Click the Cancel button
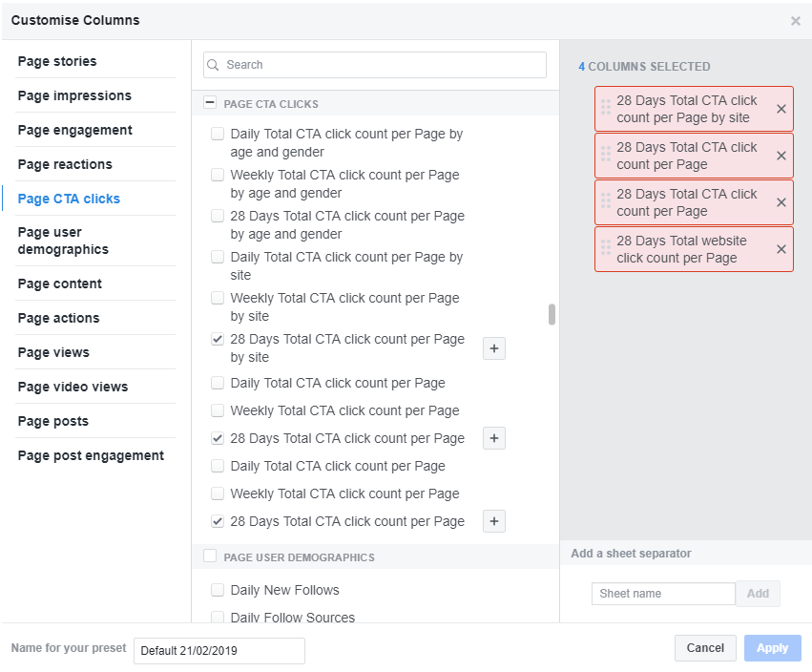 pyautogui.click(x=705, y=648)
